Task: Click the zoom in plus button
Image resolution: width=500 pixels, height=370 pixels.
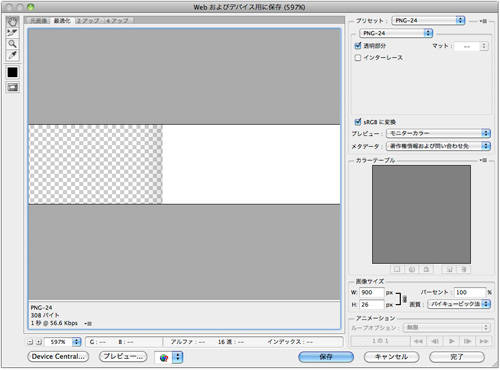Action: pyautogui.click(x=39, y=342)
